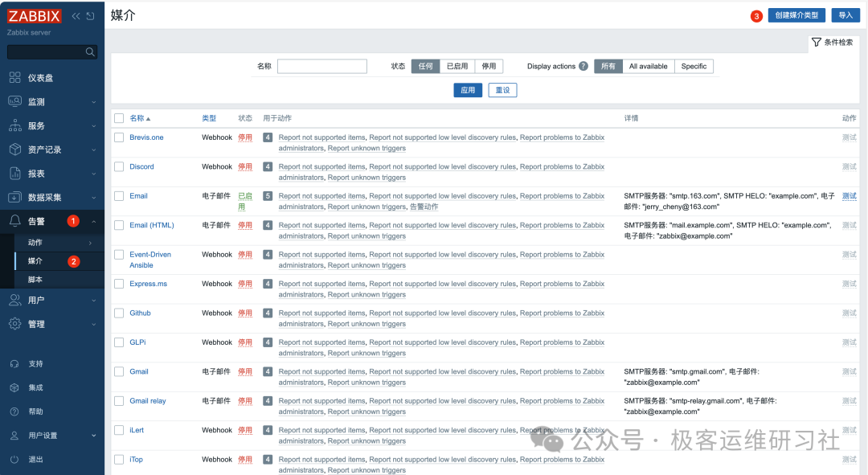Click the 名称 name filter input field

[321, 67]
